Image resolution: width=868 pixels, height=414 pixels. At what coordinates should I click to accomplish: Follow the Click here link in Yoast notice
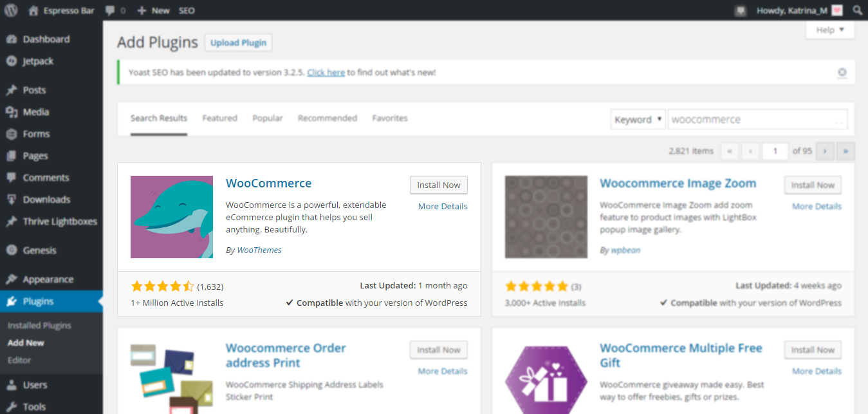point(326,73)
